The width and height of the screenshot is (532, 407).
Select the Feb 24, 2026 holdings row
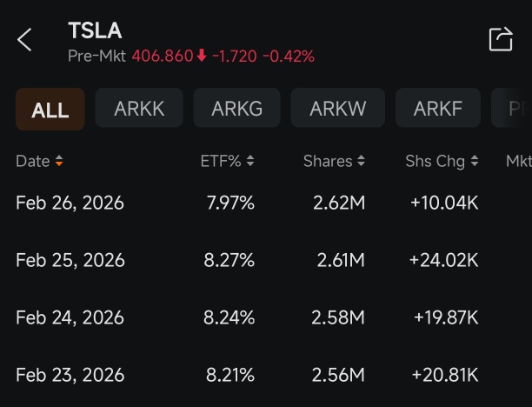click(266, 317)
